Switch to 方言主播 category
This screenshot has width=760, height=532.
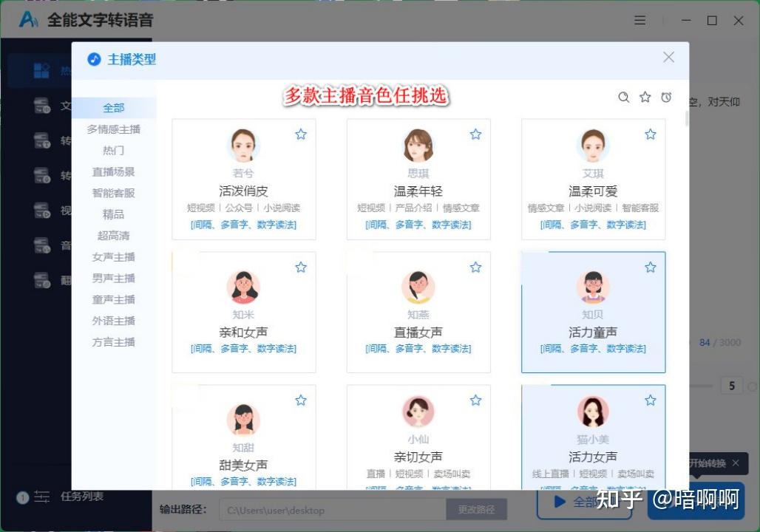(x=114, y=343)
